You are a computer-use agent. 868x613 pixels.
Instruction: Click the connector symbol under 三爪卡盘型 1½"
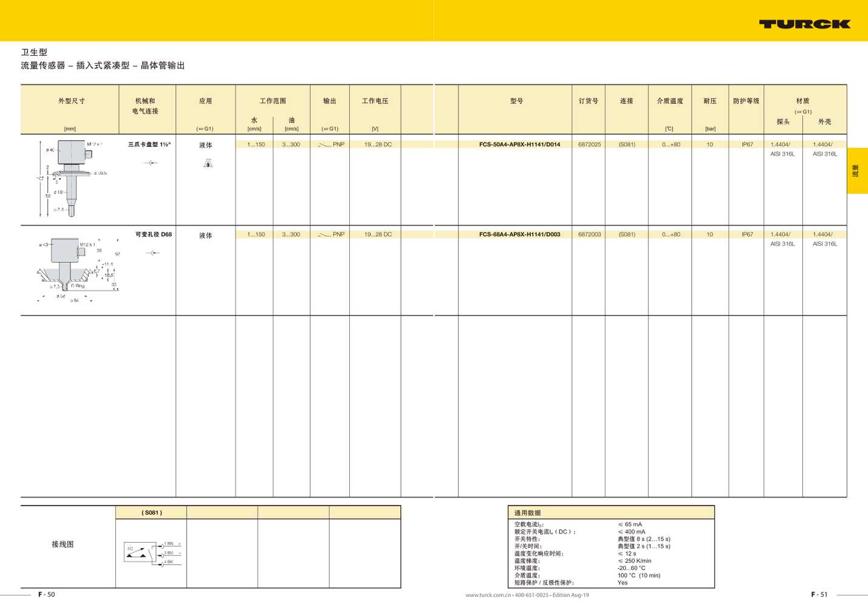coord(151,163)
